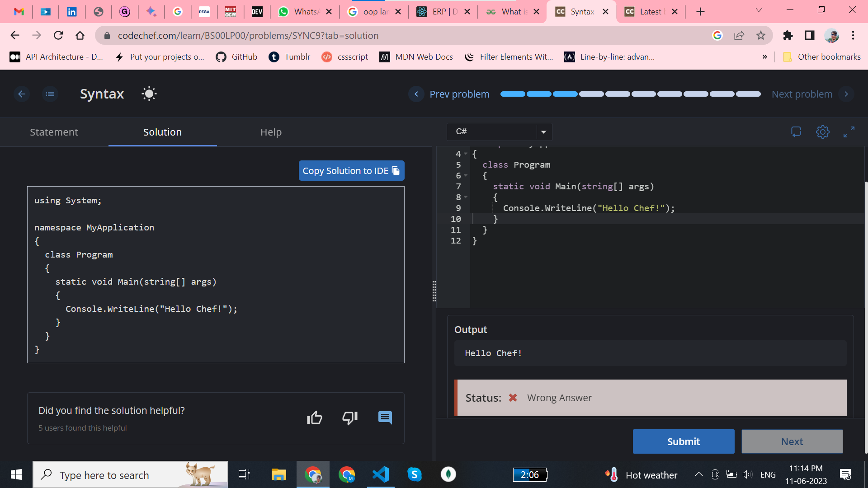868x488 pixels.
Task: Toggle the light/dark theme sun icon
Action: pos(149,94)
